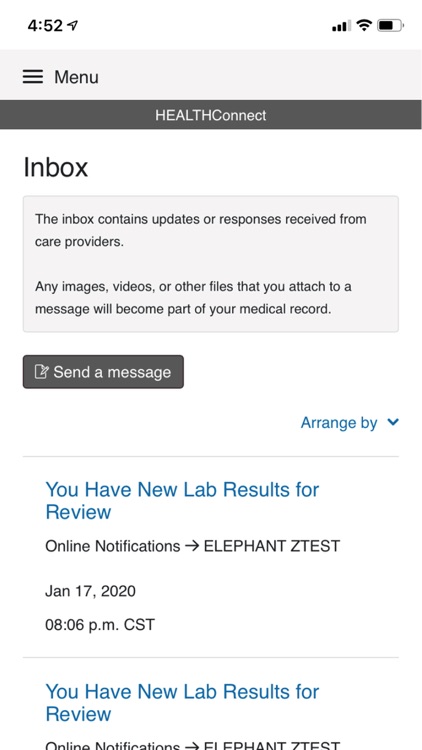Tap Online Notifications sender line in first message
The width and height of the screenshot is (422, 750).
click(x=192, y=546)
